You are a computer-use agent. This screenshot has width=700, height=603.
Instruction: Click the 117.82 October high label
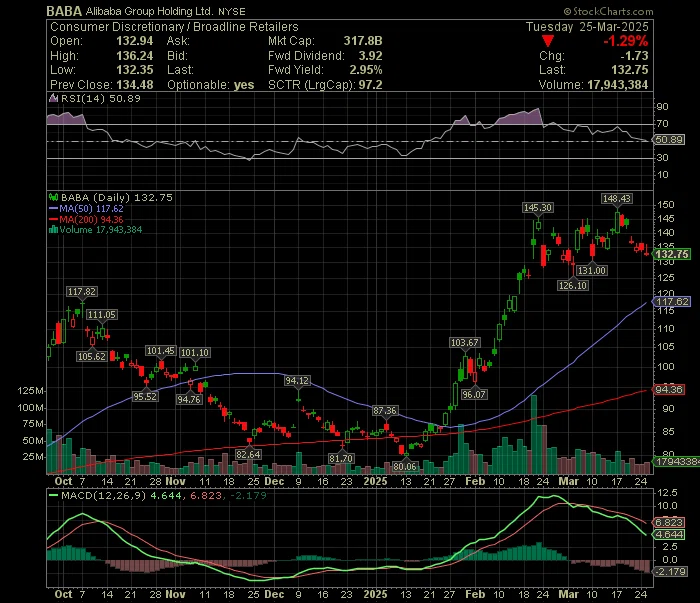[82, 291]
